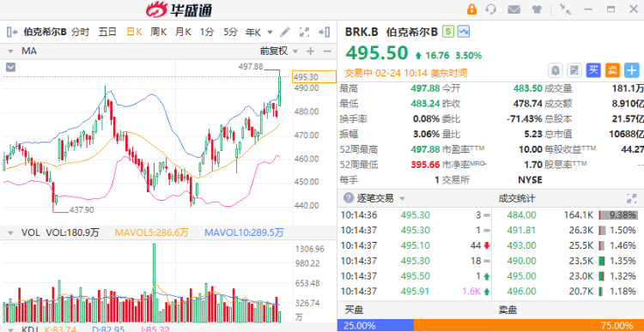644x332 pixels.
Task: Expand the 逐笔交易 dropdown
Action: [x=402, y=199]
